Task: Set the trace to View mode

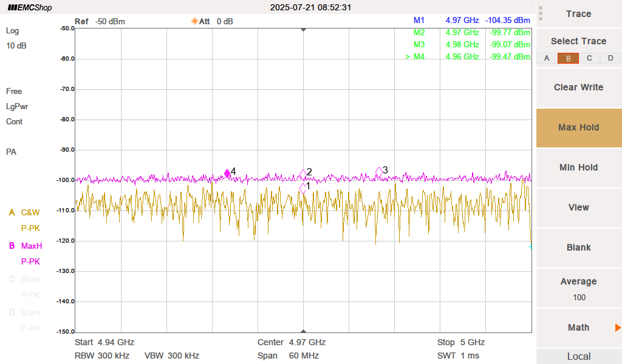Action: tap(578, 207)
